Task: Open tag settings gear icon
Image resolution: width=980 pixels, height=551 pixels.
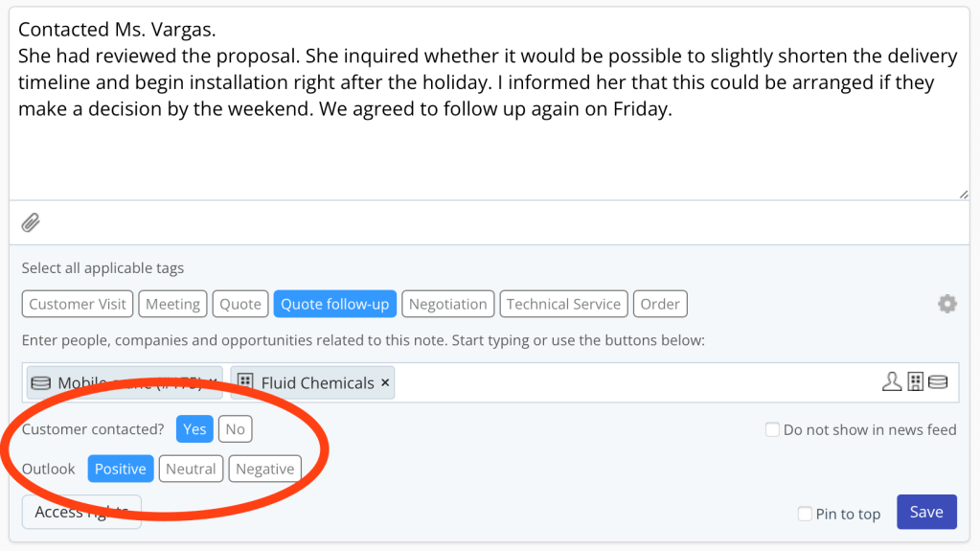Action: [x=946, y=304]
